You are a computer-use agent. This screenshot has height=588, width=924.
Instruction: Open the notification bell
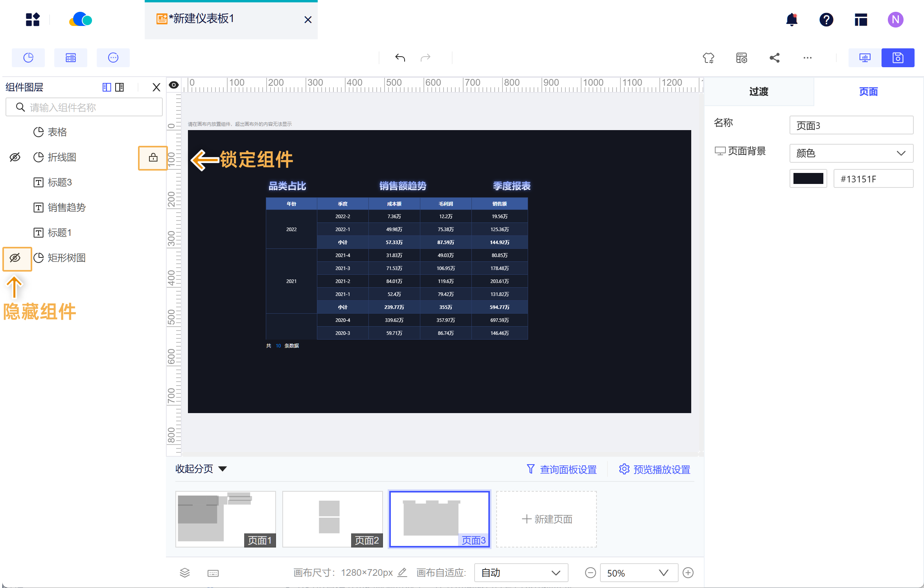pyautogui.click(x=791, y=20)
